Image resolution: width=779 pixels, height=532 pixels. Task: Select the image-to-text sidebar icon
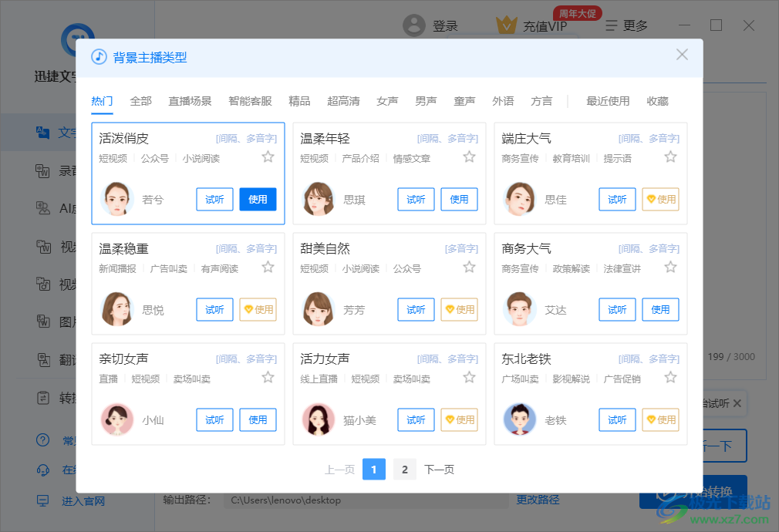pos(42,322)
